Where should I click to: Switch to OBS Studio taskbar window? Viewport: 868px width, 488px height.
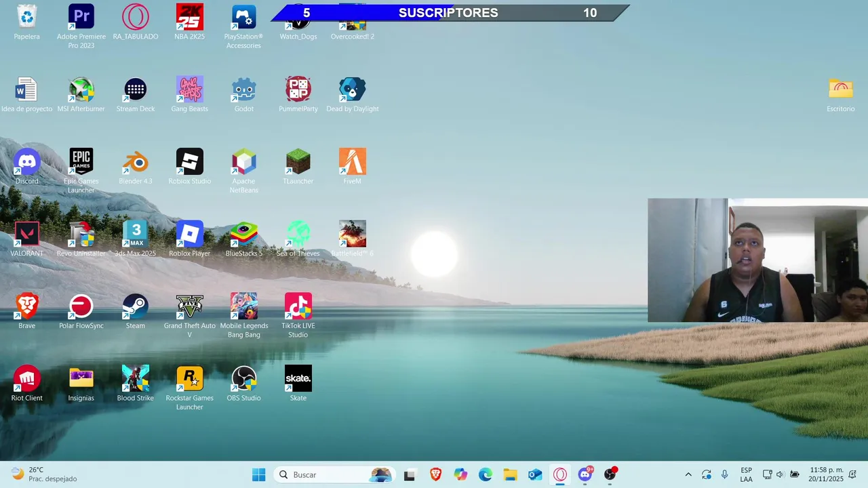(x=610, y=474)
